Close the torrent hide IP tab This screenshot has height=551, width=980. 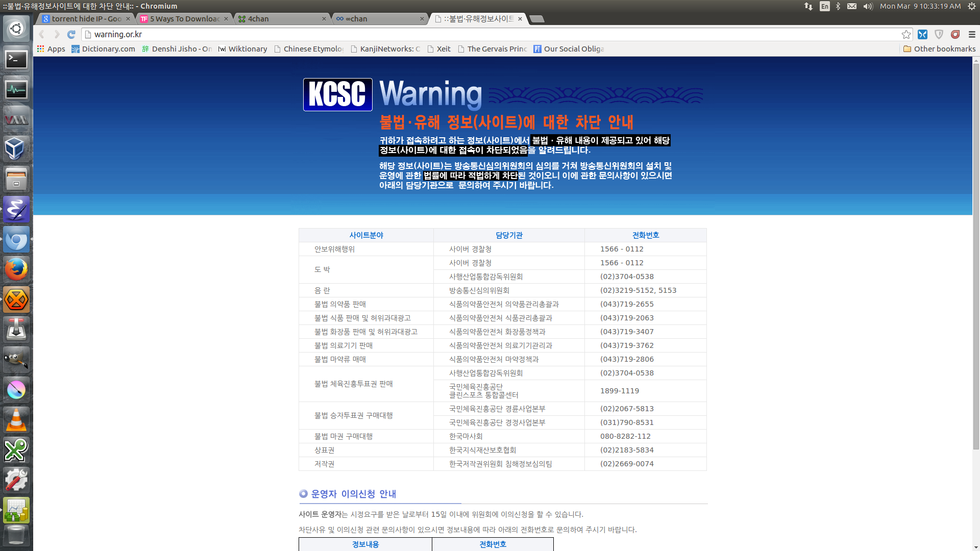coord(128,19)
